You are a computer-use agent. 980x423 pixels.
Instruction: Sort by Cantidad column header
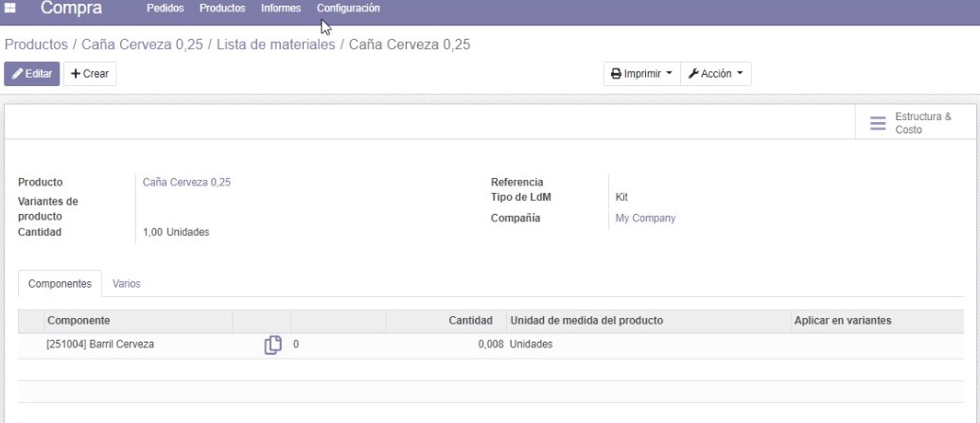pos(446,321)
